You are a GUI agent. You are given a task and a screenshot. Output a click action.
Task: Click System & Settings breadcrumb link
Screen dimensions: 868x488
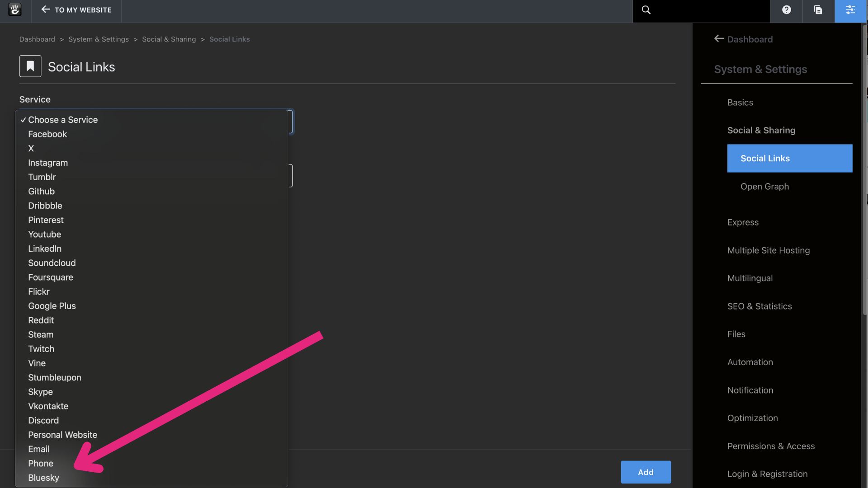click(x=99, y=39)
